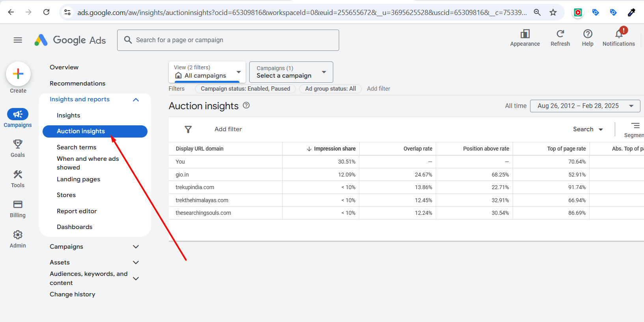Open Report editor
Image resolution: width=644 pixels, height=322 pixels.
click(77, 211)
